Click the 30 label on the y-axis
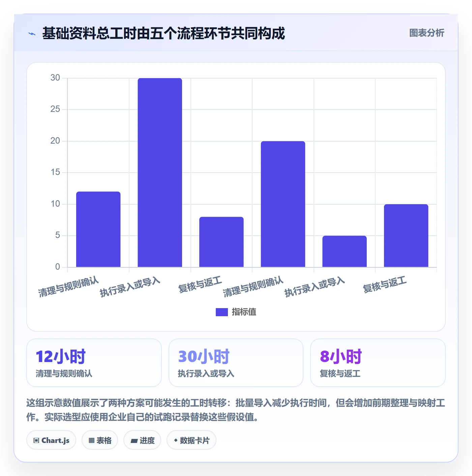Image resolution: width=472 pixels, height=476 pixels. (x=55, y=78)
